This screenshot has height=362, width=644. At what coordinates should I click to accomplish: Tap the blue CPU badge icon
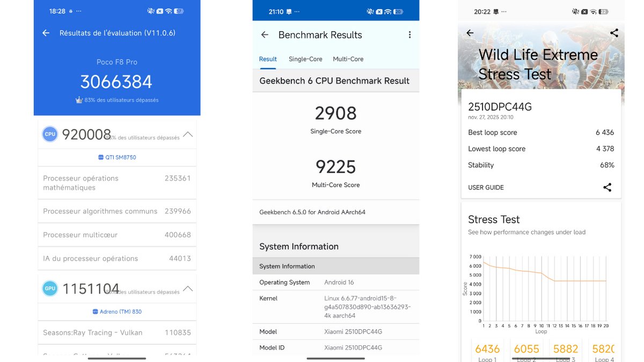coord(50,135)
